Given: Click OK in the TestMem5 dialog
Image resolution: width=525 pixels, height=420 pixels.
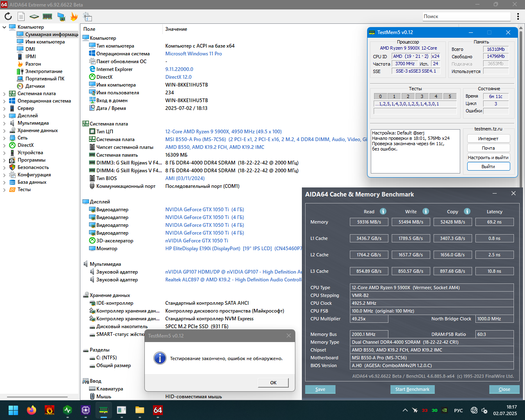Looking at the screenshot, I should (273, 383).
